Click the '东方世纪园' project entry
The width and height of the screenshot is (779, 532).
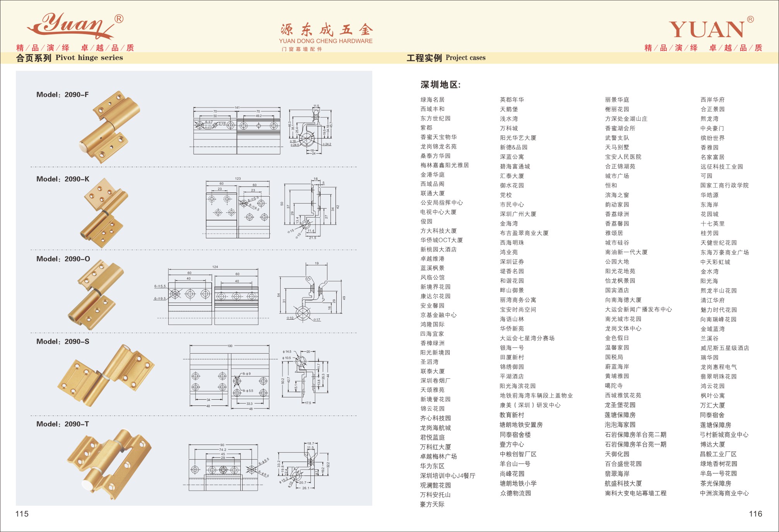tap(436, 118)
